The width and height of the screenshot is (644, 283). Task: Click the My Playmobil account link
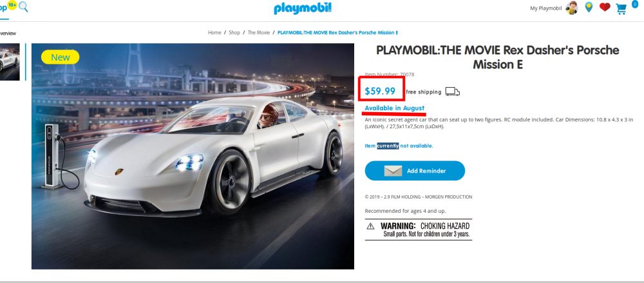tap(546, 8)
